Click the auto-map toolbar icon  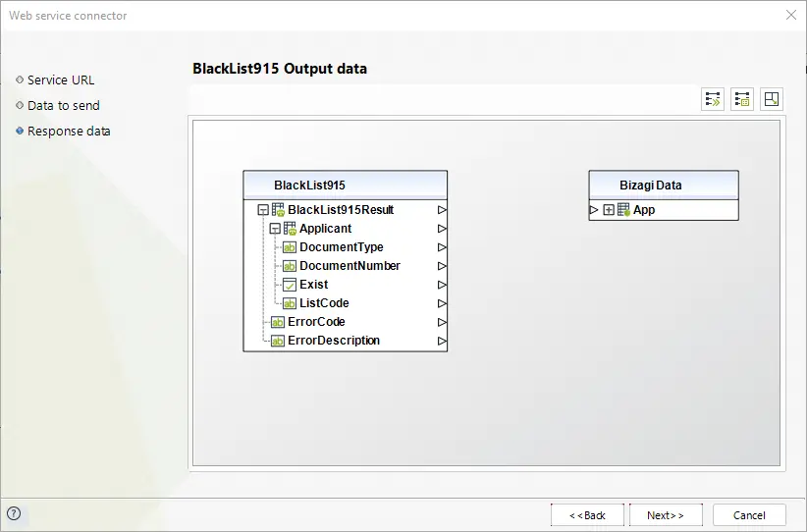[x=713, y=99]
